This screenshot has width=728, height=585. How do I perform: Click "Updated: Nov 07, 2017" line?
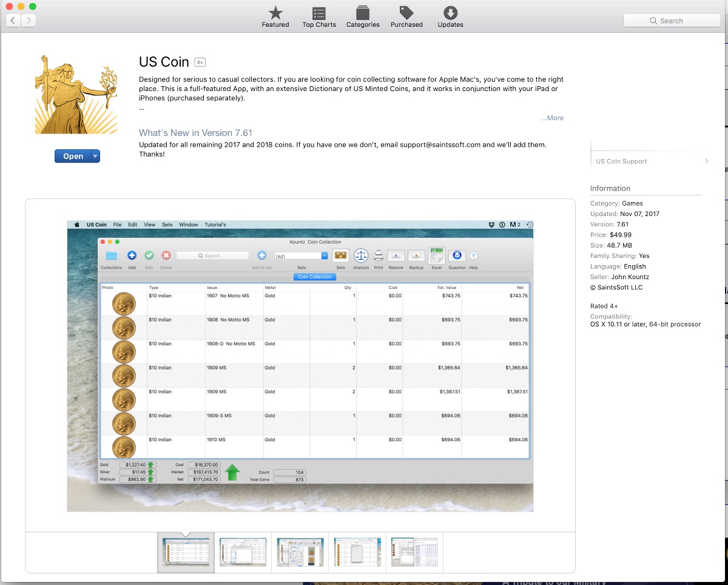(x=625, y=214)
